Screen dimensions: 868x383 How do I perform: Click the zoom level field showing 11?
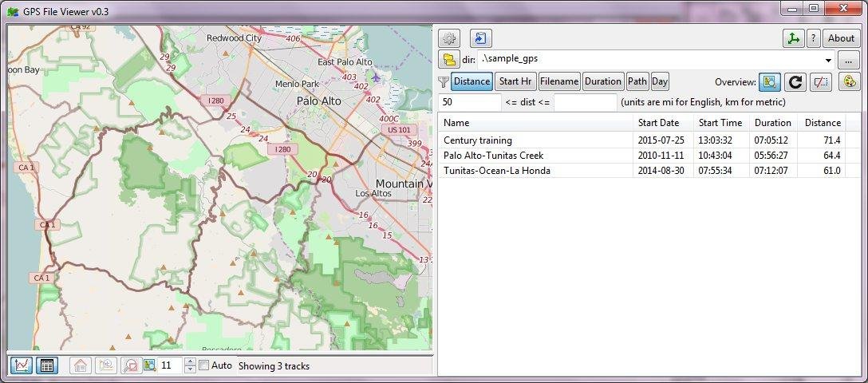point(171,365)
